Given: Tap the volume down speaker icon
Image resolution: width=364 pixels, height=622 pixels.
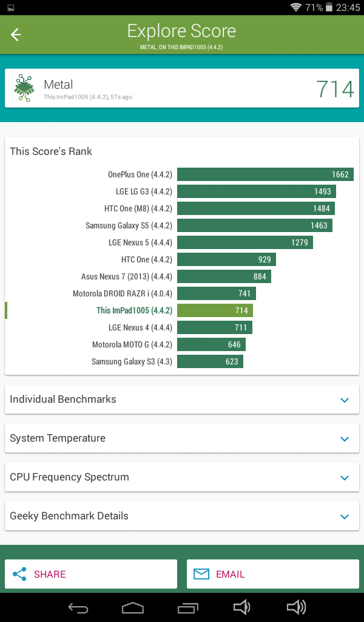Looking at the screenshot, I should tap(241, 607).
